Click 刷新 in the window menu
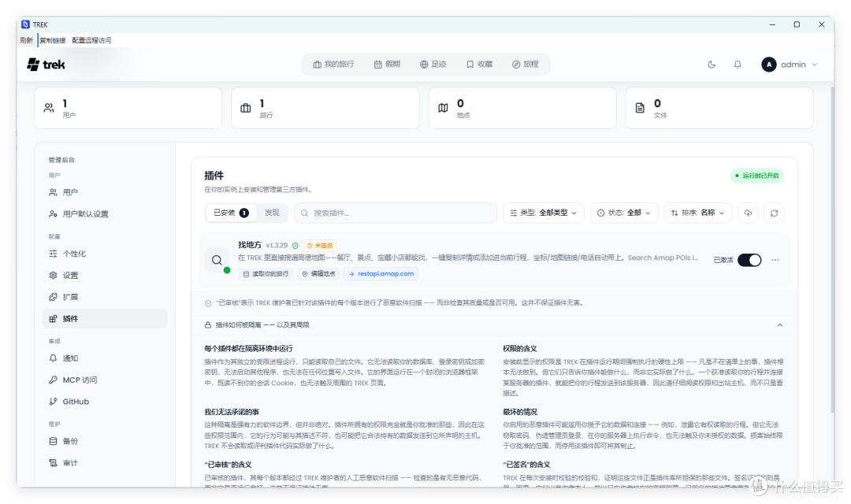This screenshot has height=504, width=851. [x=26, y=40]
